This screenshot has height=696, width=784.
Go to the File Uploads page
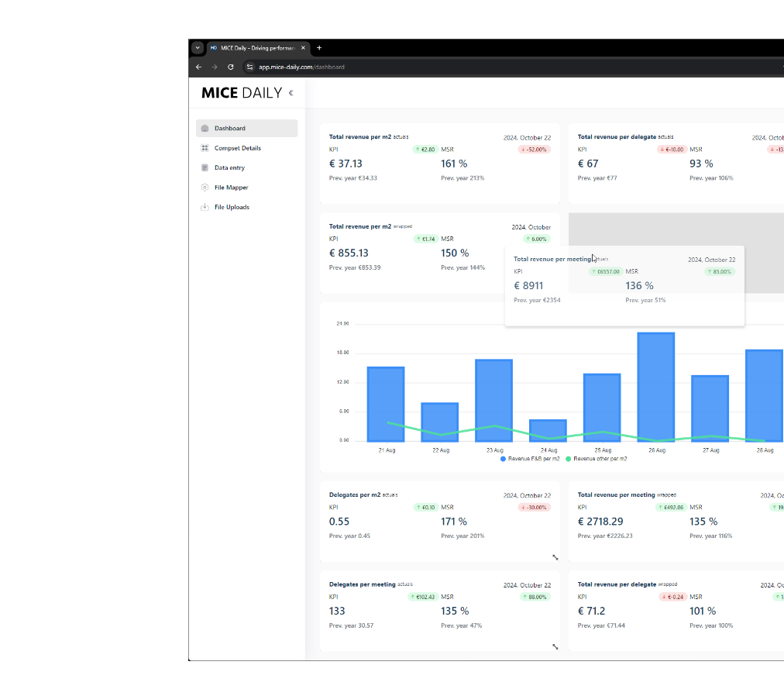[232, 207]
